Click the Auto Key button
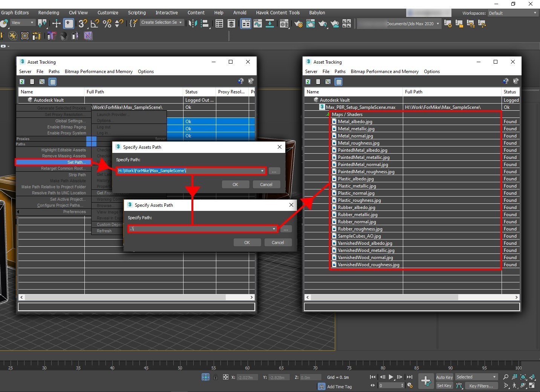The width and height of the screenshot is (540, 392). coord(444,377)
